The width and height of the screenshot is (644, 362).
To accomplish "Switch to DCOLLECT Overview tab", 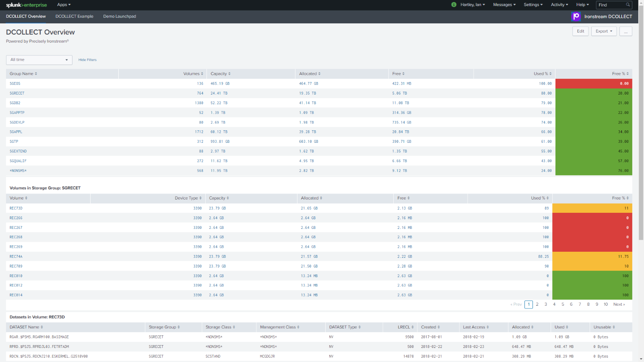I will [26, 16].
